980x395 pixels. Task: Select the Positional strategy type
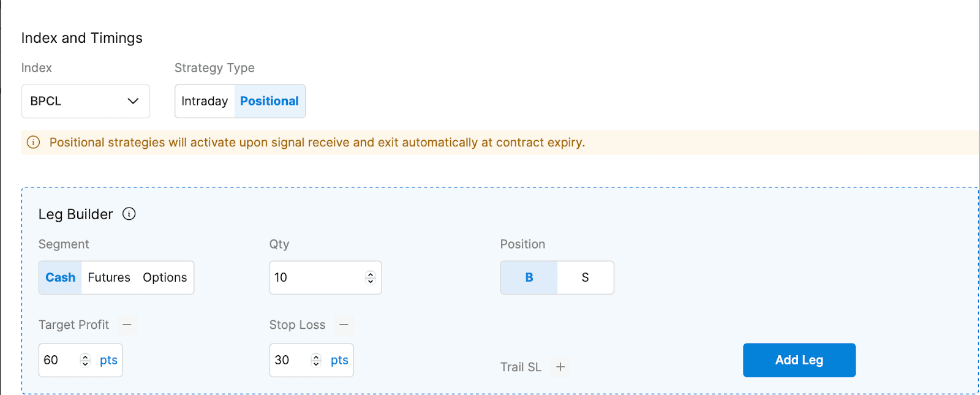pyautogui.click(x=269, y=101)
